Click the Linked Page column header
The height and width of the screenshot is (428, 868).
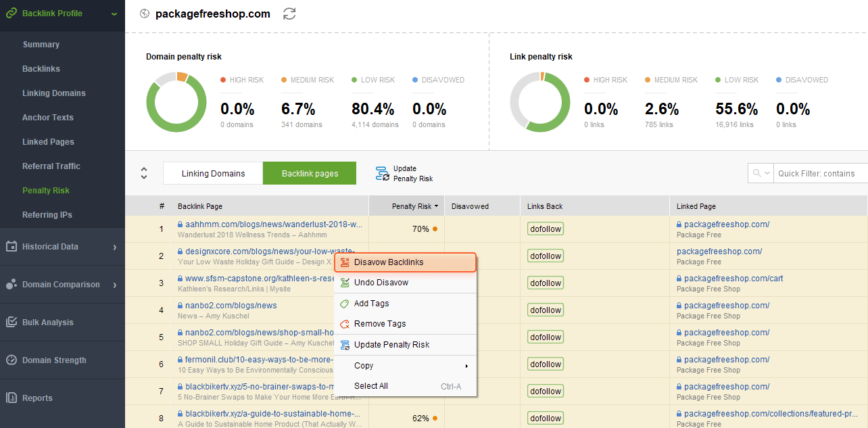pyautogui.click(x=769, y=206)
